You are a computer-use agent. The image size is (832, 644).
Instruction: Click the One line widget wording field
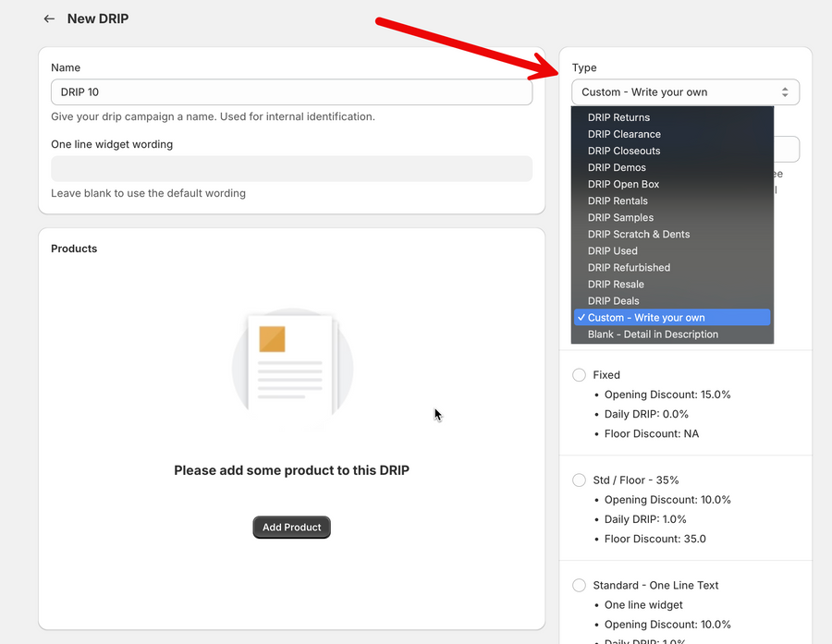pyautogui.click(x=291, y=169)
